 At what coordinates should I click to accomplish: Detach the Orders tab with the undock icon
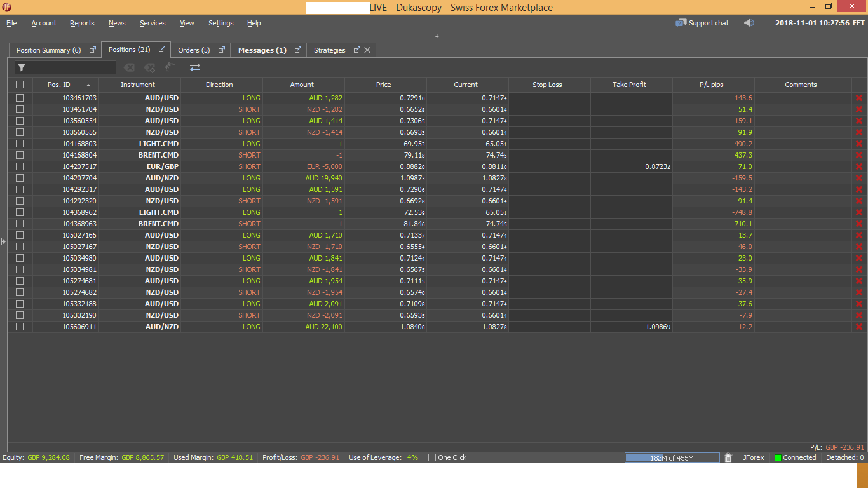coord(222,50)
